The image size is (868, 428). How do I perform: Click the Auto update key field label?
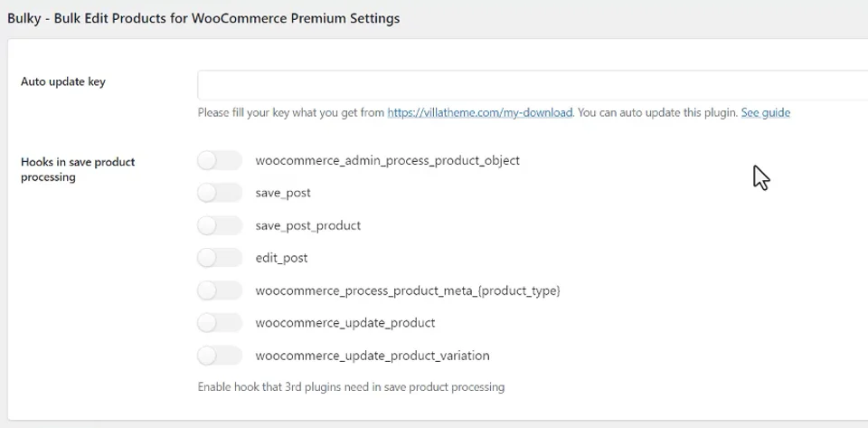click(63, 81)
